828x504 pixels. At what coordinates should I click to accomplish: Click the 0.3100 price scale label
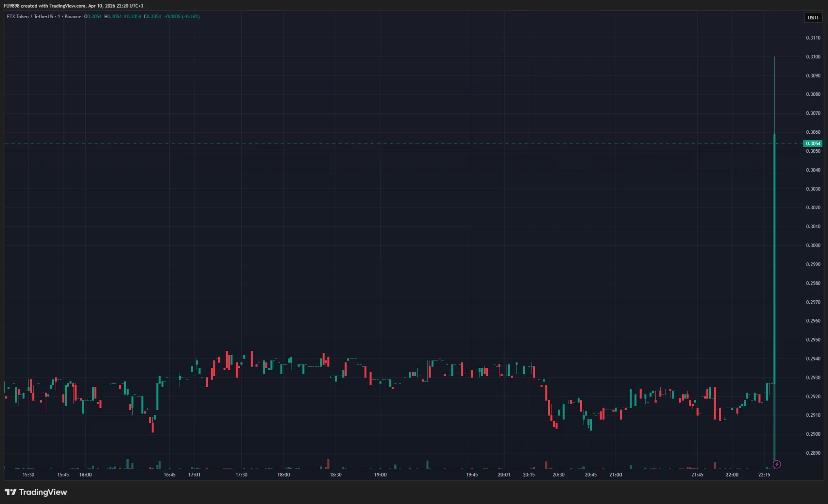coord(813,57)
